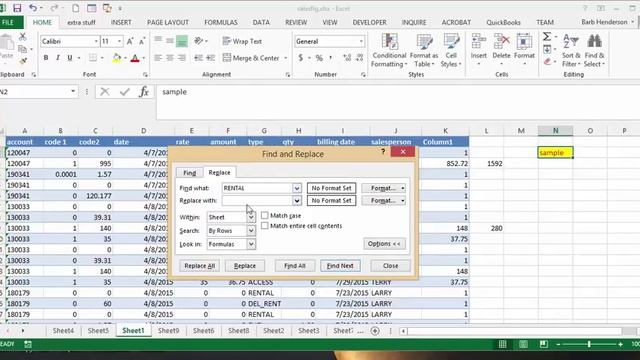Open the DATA ribbon tab
Image resolution: width=640 pixels, height=360 pixels.
(x=261, y=22)
